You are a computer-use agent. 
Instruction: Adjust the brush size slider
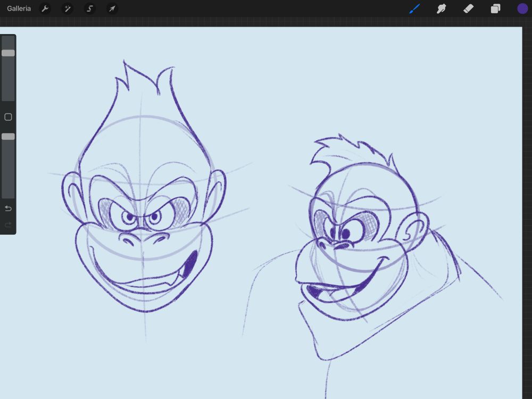click(8, 53)
